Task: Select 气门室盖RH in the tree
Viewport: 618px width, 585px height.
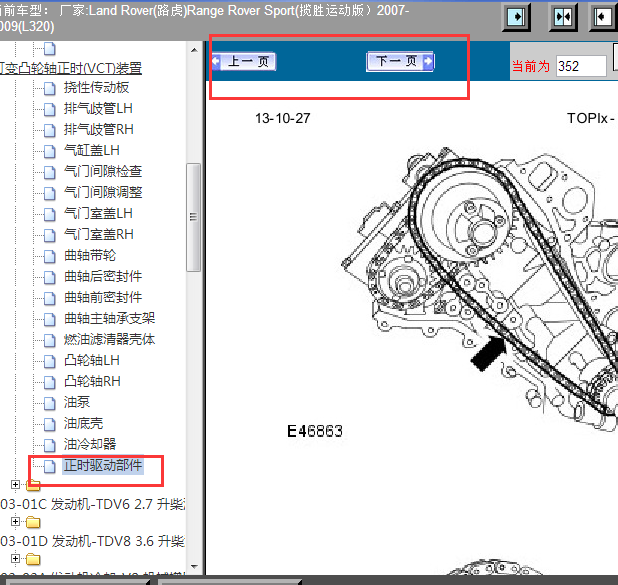Action: 99,234
